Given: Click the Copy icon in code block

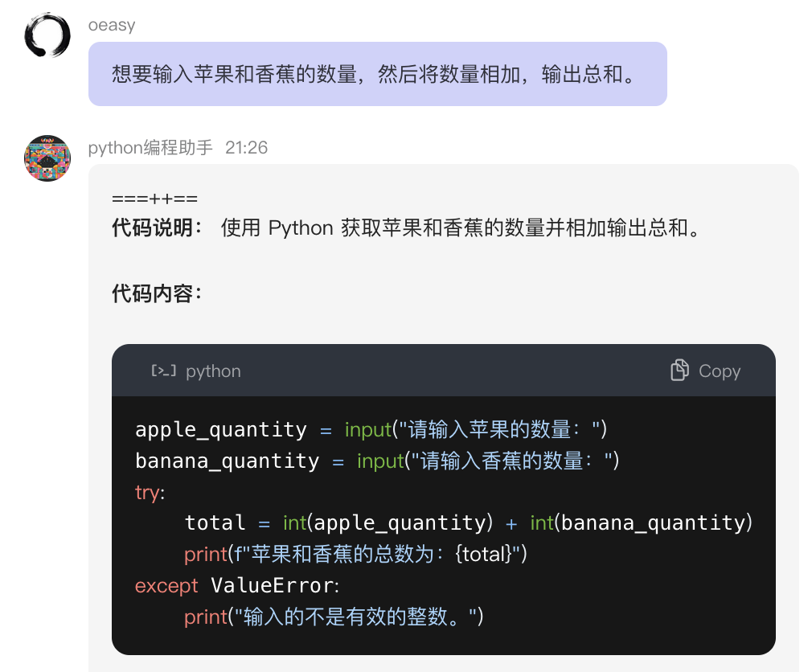Looking at the screenshot, I should [x=679, y=371].
